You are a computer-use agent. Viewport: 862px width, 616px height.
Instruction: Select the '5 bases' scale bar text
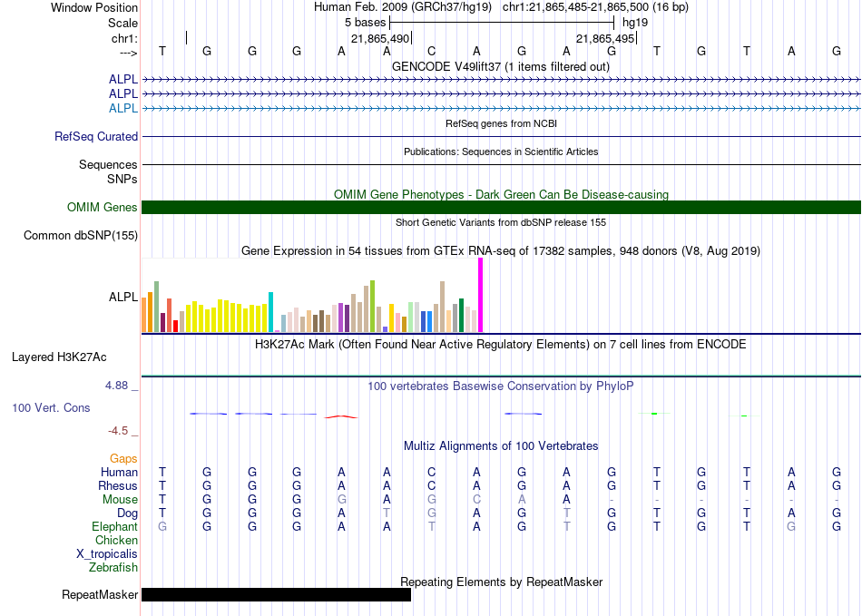click(365, 23)
